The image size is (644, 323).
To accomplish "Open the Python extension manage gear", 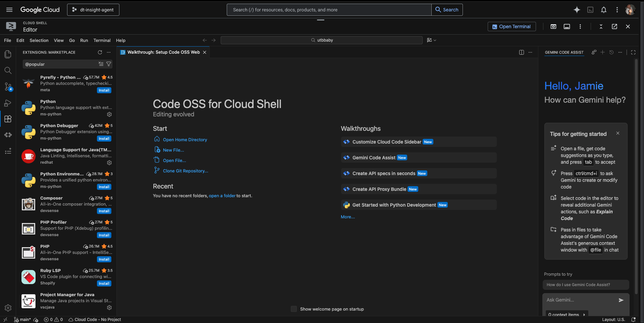I will (x=109, y=114).
